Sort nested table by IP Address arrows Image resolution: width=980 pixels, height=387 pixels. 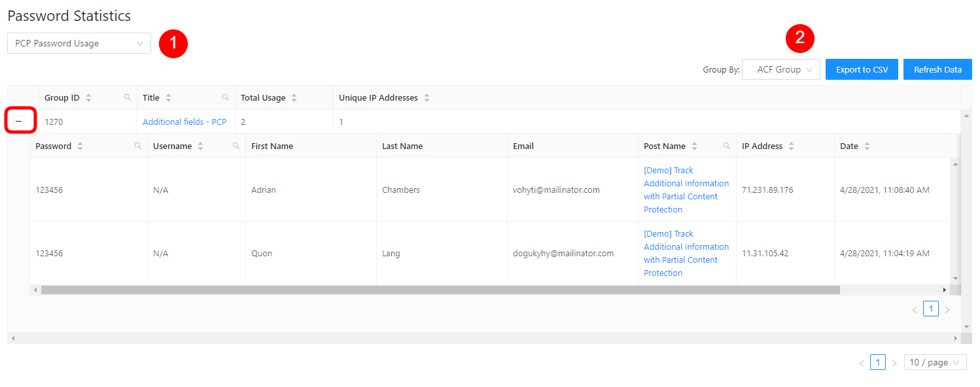point(791,146)
